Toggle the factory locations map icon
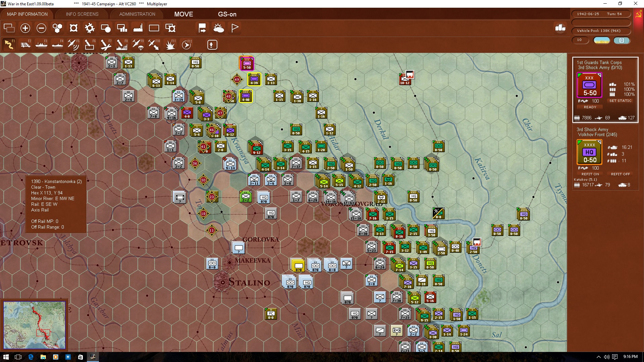Image resolution: width=644 pixels, height=362 pixels. 138,28
